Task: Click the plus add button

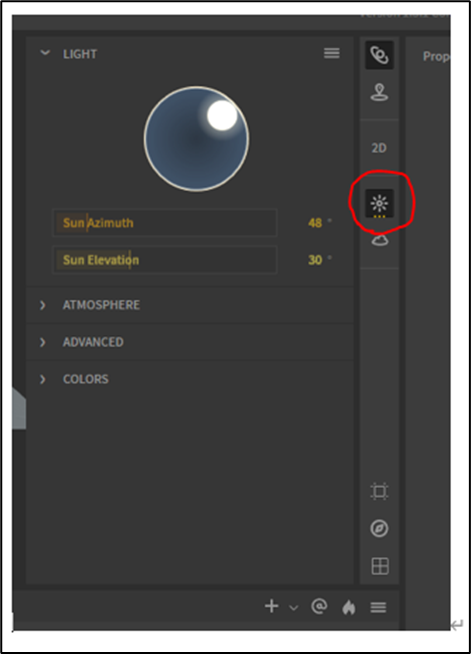Action: pos(272,606)
